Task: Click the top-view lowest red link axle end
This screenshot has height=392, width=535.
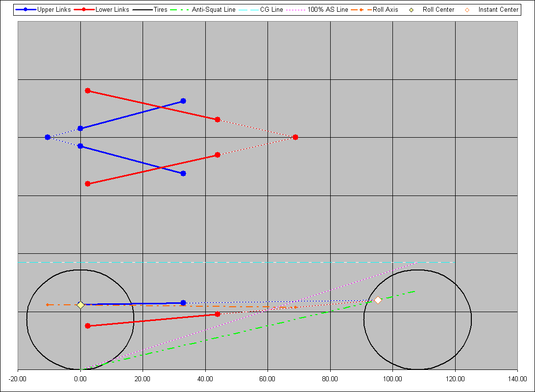Action: (88, 184)
